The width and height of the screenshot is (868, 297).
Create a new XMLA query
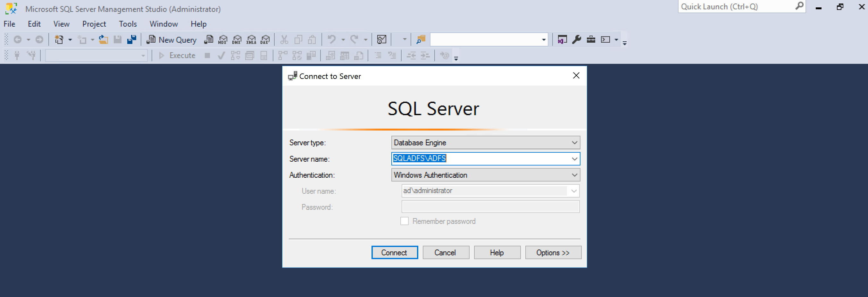point(251,39)
